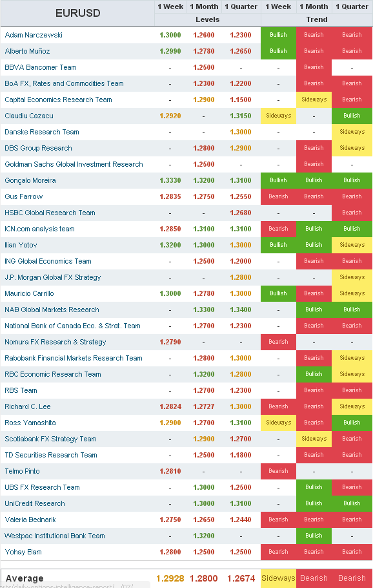Select Richard C. Lee
Viewport: 373px width, 588px height.
[x=28, y=406]
